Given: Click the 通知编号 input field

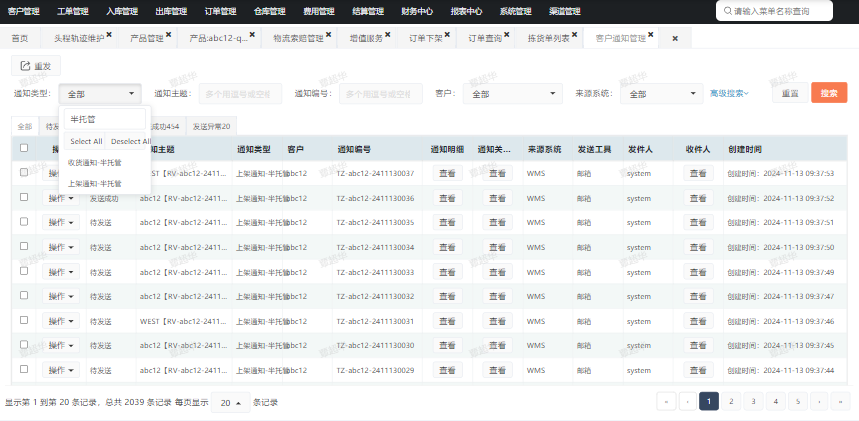Looking at the screenshot, I should coord(381,94).
